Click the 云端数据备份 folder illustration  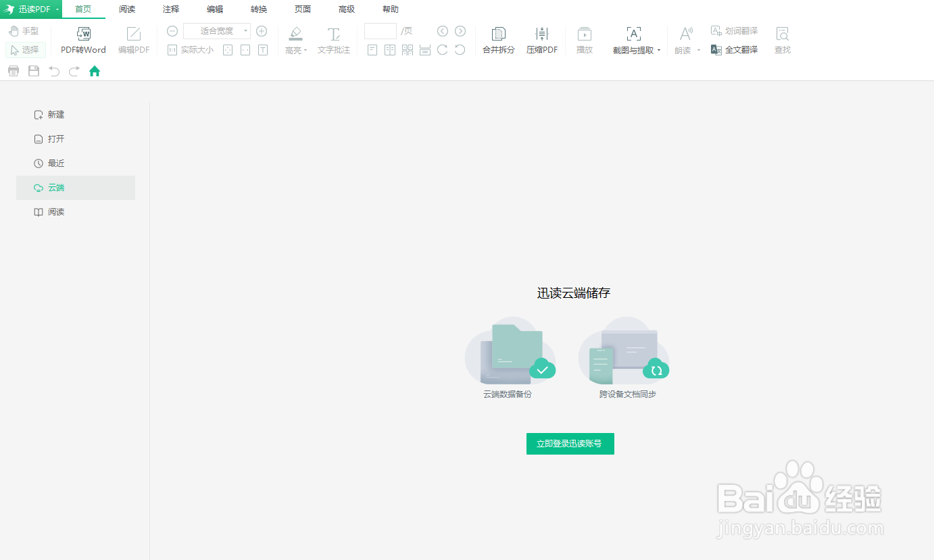510,351
